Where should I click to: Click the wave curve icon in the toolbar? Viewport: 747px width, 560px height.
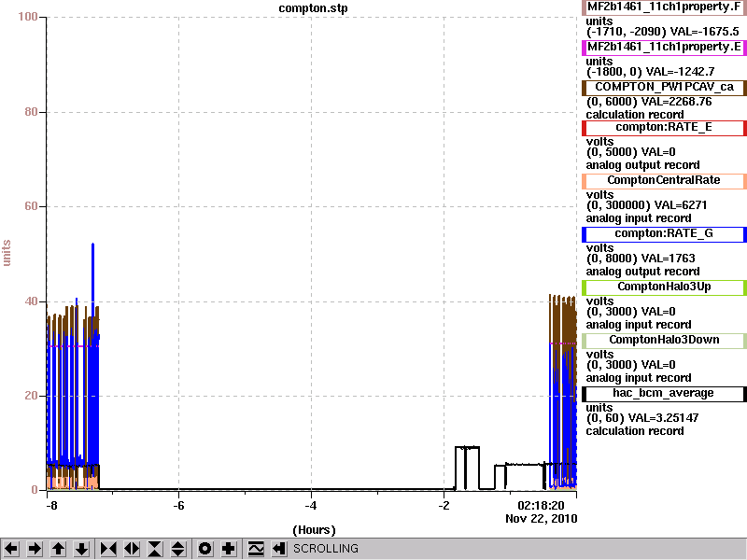(x=256, y=549)
